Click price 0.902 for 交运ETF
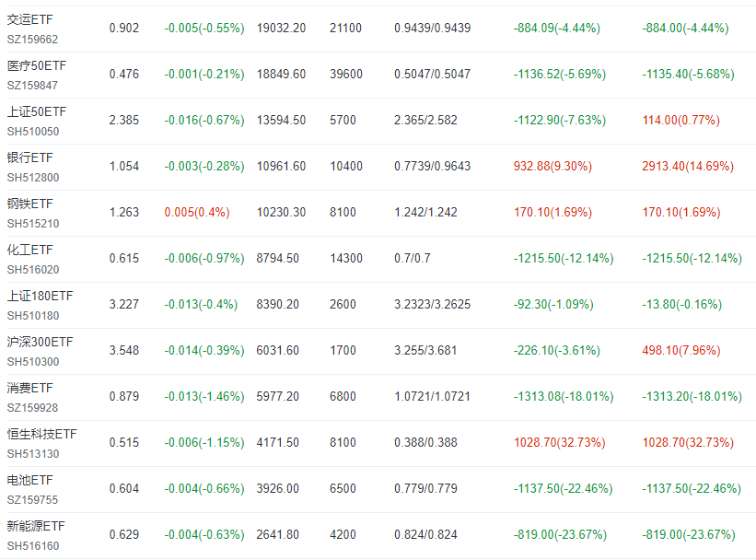This screenshot has width=756, height=560. tap(124, 28)
